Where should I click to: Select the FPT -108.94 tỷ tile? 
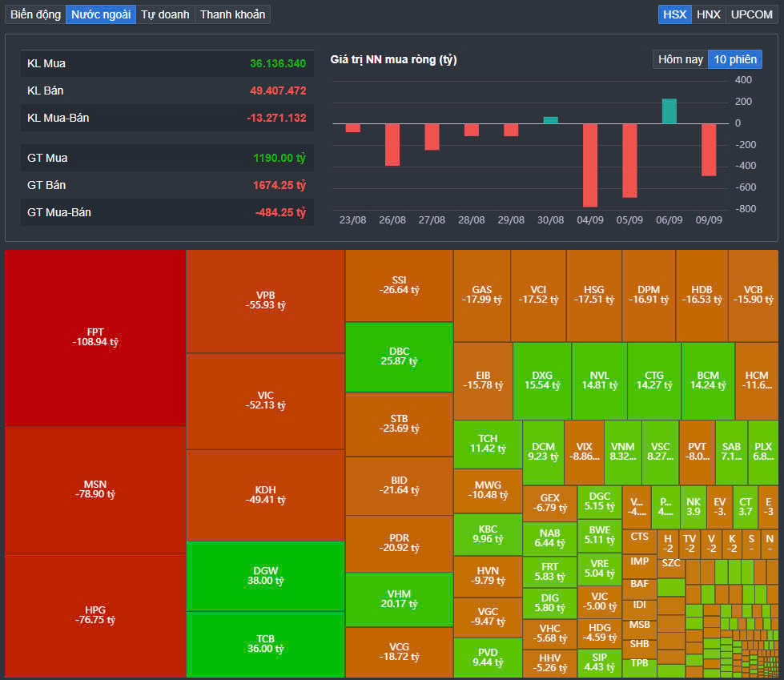[95, 337]
